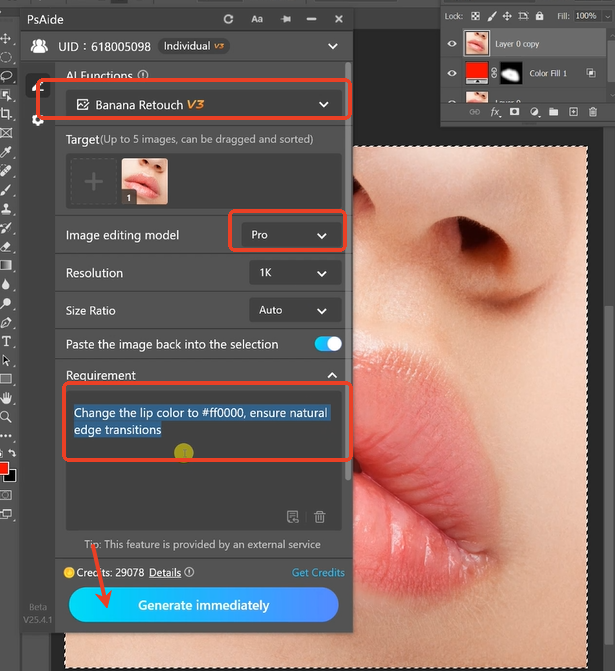Select the Move tool in toolbar
Screen dimensions: 615x671
pos(7,38)
